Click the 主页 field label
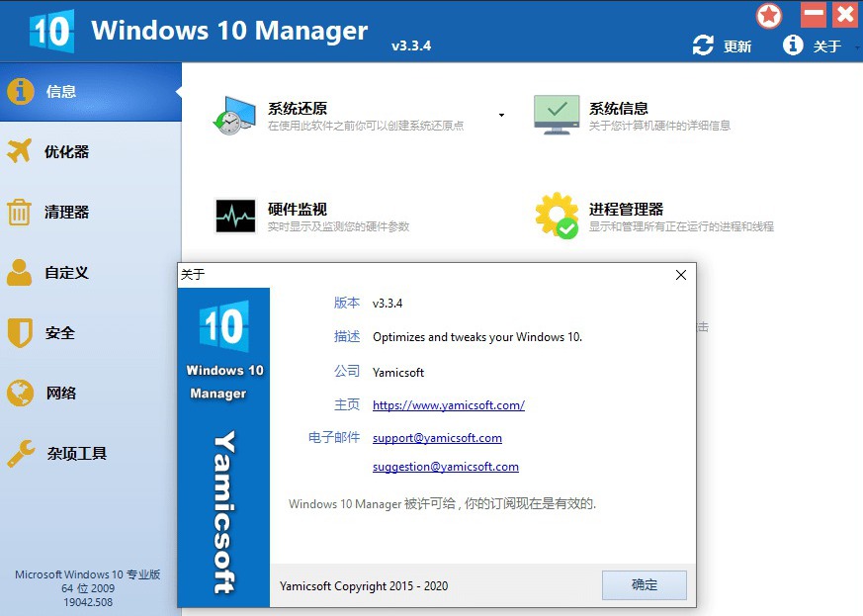Viewport: 863px width, 616px height. [x=347, y=405]
